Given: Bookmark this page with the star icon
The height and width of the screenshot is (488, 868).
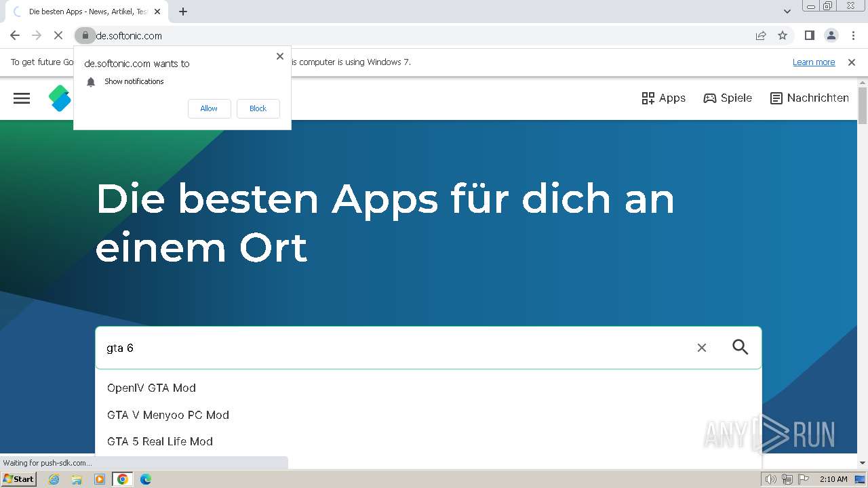Looking at the screenshot, I should coord(783,36).
